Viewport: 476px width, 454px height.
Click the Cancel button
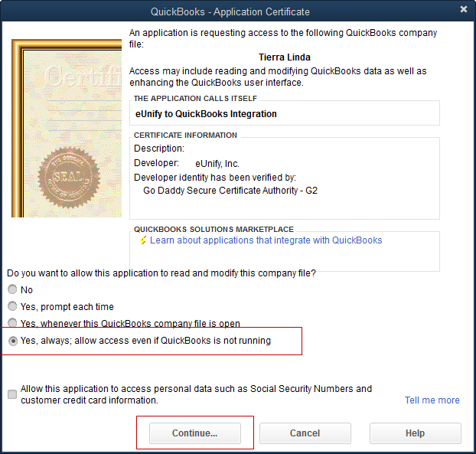click(305, 433)
